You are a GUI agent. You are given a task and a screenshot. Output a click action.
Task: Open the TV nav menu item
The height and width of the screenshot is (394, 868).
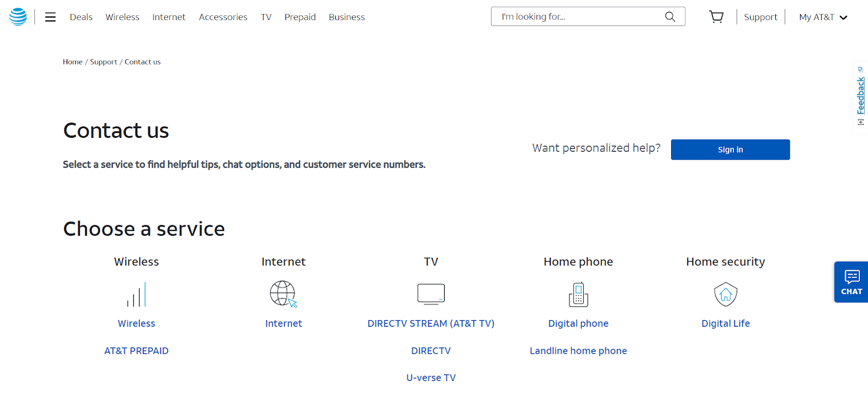coord(266,17)
